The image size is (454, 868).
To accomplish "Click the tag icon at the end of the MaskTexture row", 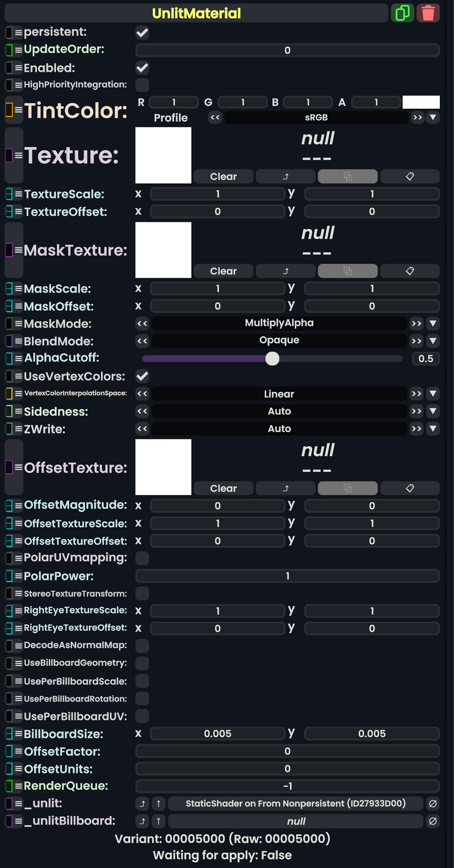I will (410, 270).
